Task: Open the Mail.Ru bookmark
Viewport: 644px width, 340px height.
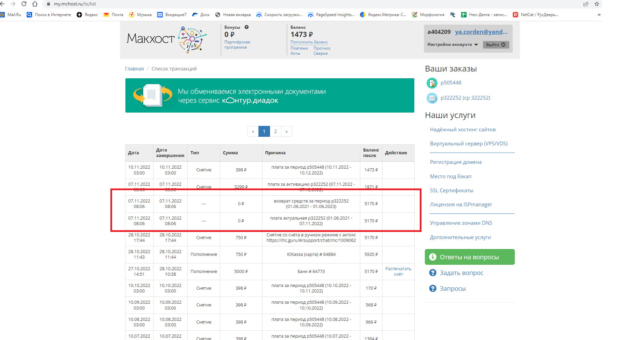Action: pyautogui.click(x=11, y=15)
